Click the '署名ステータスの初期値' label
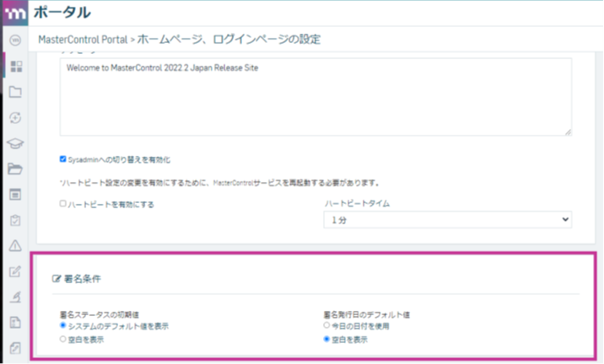This screenshot has width=604, height=364. (100, 315)
